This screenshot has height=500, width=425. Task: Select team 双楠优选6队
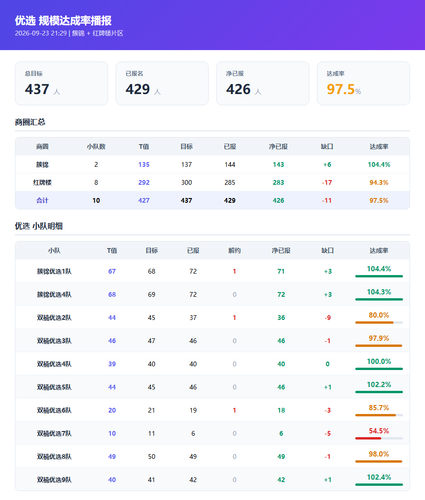[54, 411]
